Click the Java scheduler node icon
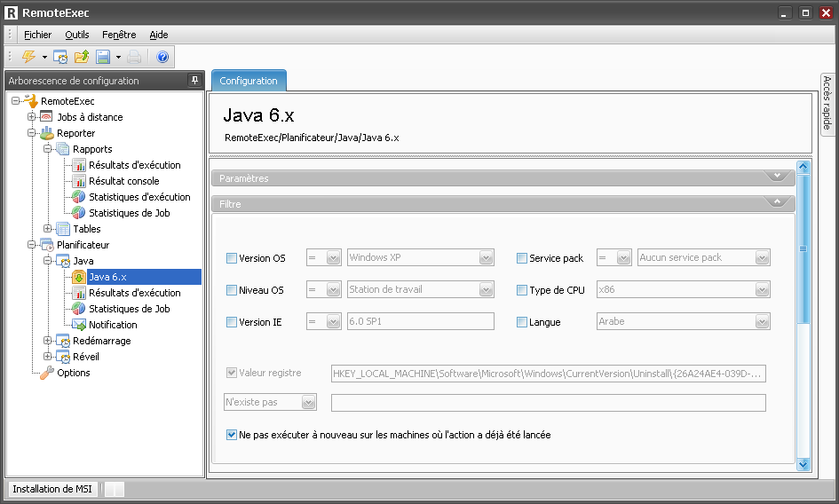 click(x=63, y=261)
